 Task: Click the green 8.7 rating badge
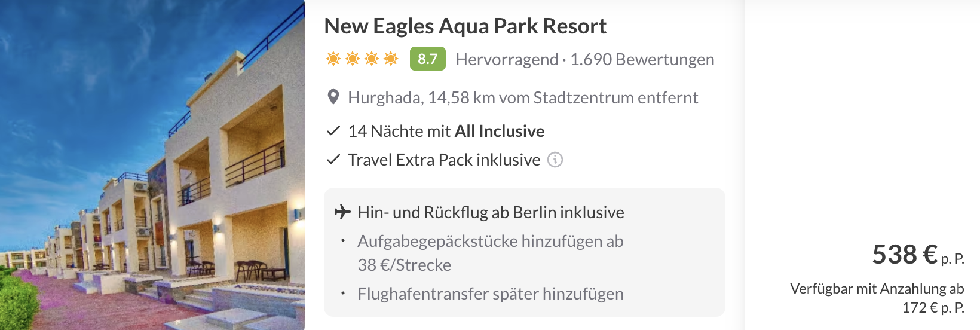point(427,59)
